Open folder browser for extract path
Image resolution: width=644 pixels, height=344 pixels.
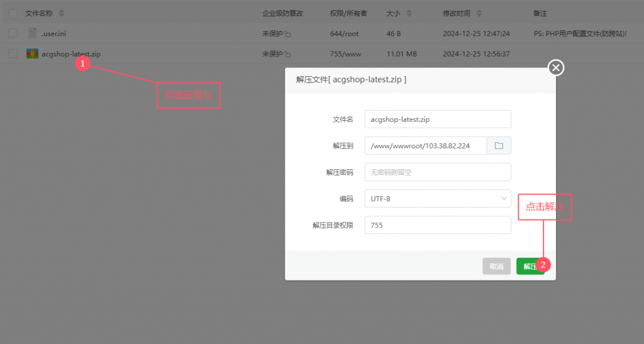pyautogui.click(x=499, y=146)
